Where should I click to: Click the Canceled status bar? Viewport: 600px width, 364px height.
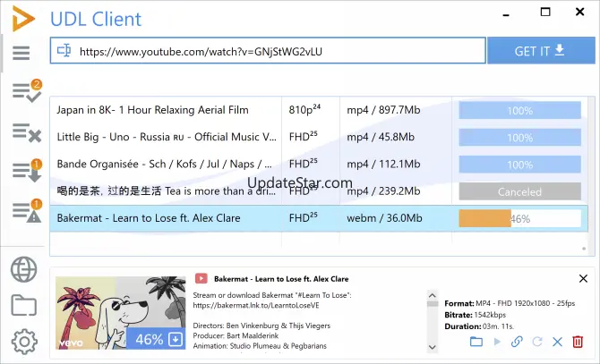point(519,191)
